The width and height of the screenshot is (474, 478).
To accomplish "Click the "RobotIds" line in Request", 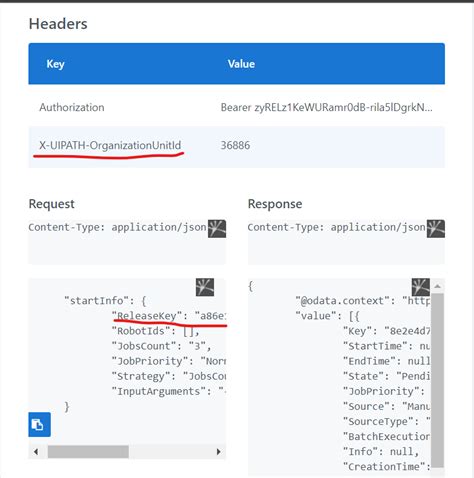I will tap(156, 331).
